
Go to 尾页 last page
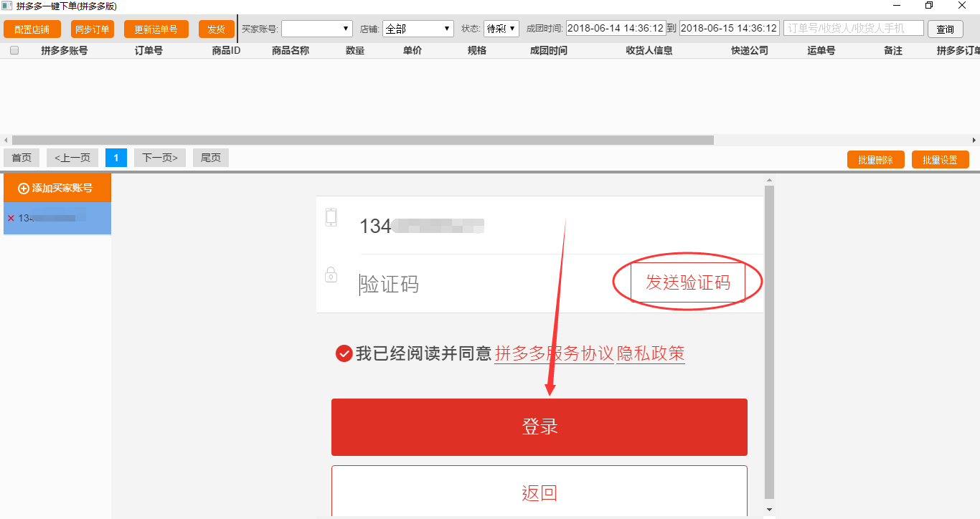pyautogui.click(x=211, y=158)
